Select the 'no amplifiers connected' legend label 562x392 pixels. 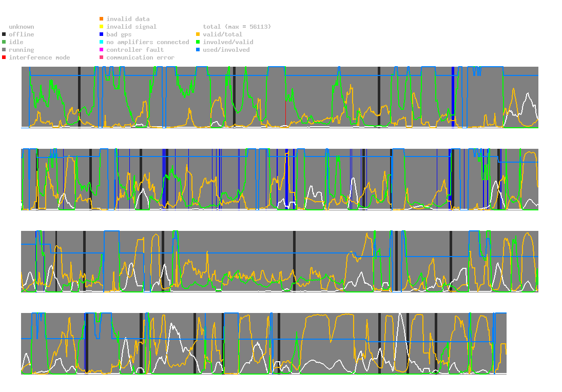tap(148, 42)
